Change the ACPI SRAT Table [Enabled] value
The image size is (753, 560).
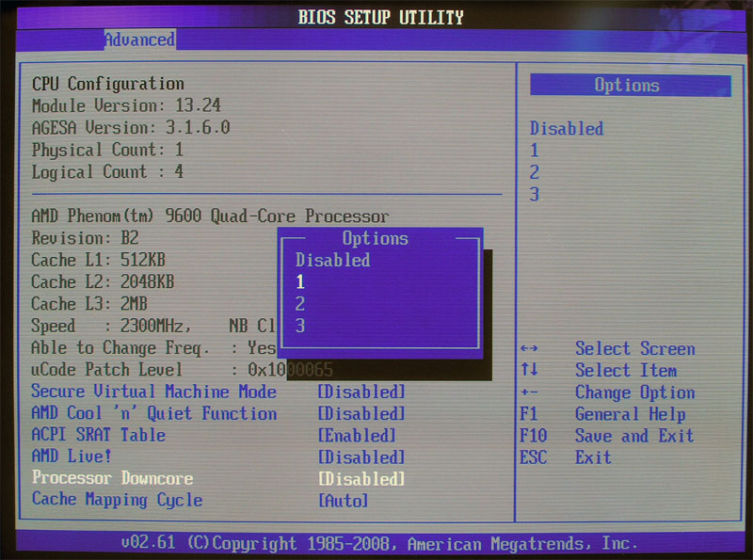tap(357, 436)
